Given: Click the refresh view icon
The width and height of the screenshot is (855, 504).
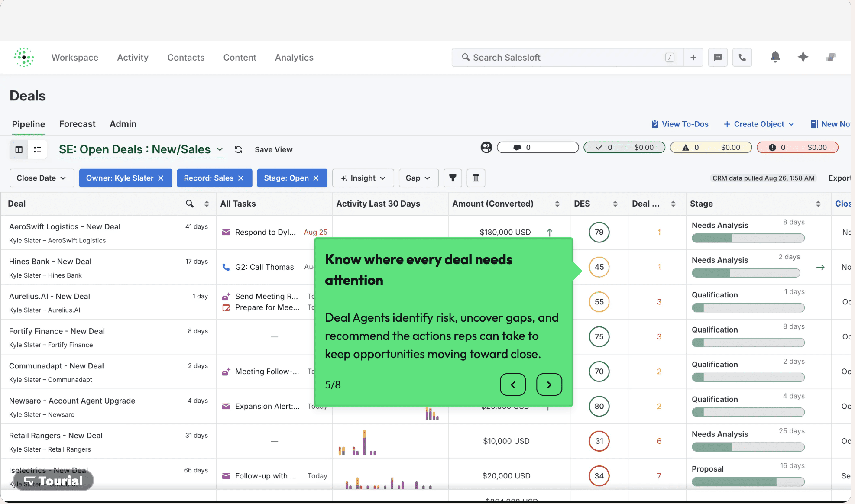Looking at the screenshot, I should click(x=238, y=149).
